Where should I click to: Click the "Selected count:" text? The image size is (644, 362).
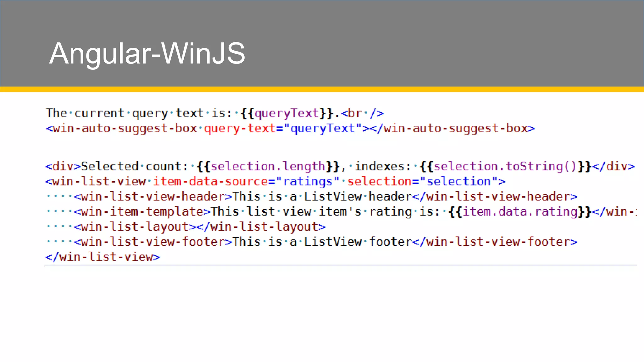tap(135, 166)
